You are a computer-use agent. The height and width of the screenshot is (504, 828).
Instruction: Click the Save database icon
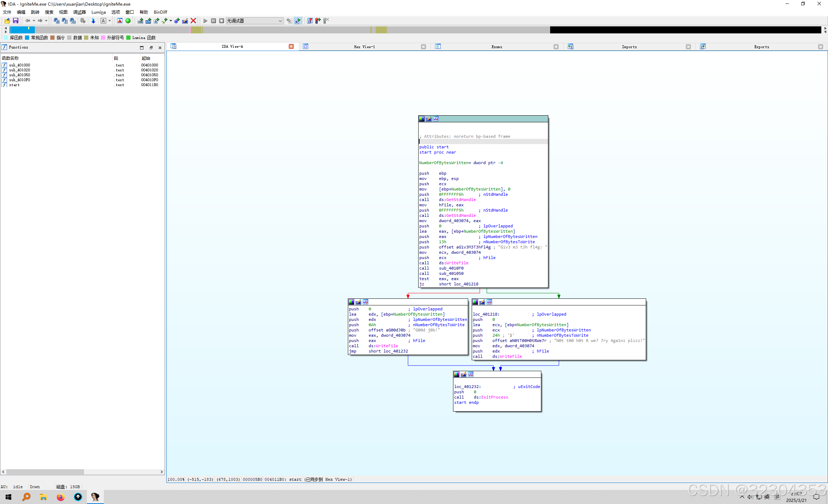click(x=15, y=21)
